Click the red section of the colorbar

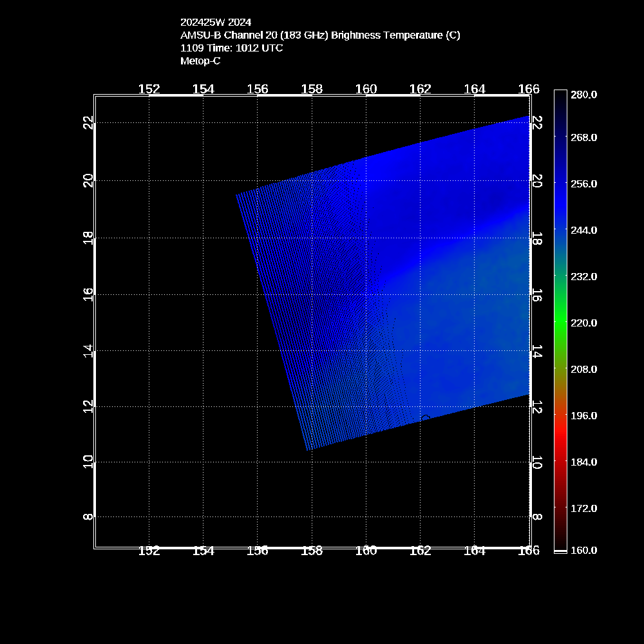tap(560, 444)
